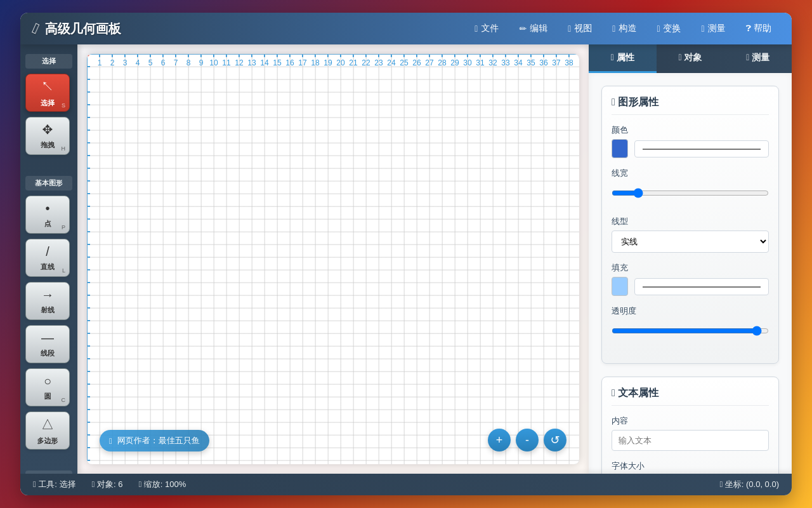
Task: Click the 网页作者 author badge
Action: [x=154, y=441]
